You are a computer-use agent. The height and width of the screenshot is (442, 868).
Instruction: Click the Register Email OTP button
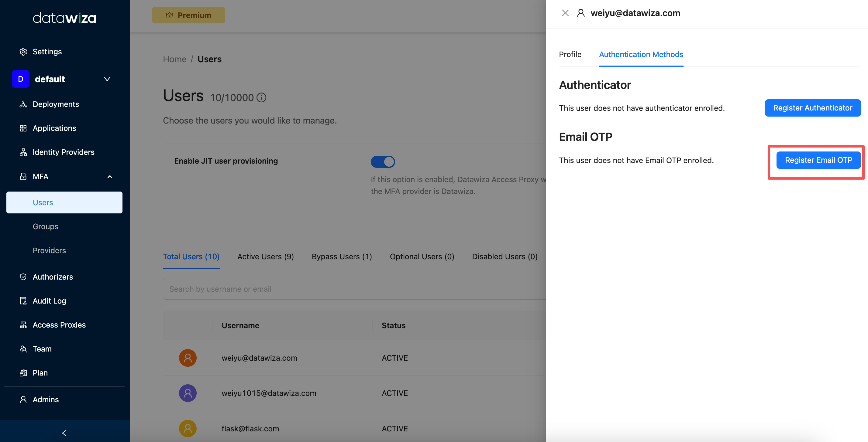click(819, 160)
